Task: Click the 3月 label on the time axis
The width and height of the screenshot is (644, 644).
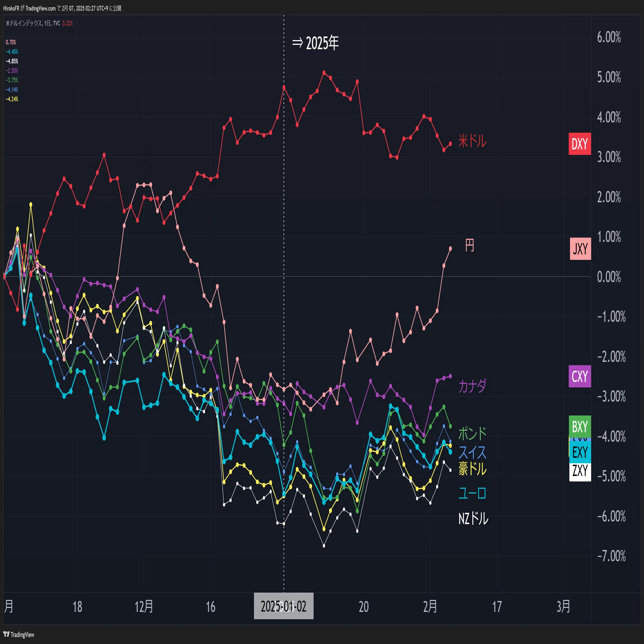Action: click(x=563, y=606)
